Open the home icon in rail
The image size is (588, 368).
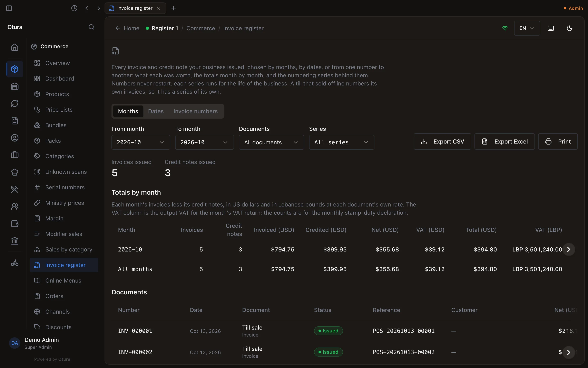(x=14, y=47)
